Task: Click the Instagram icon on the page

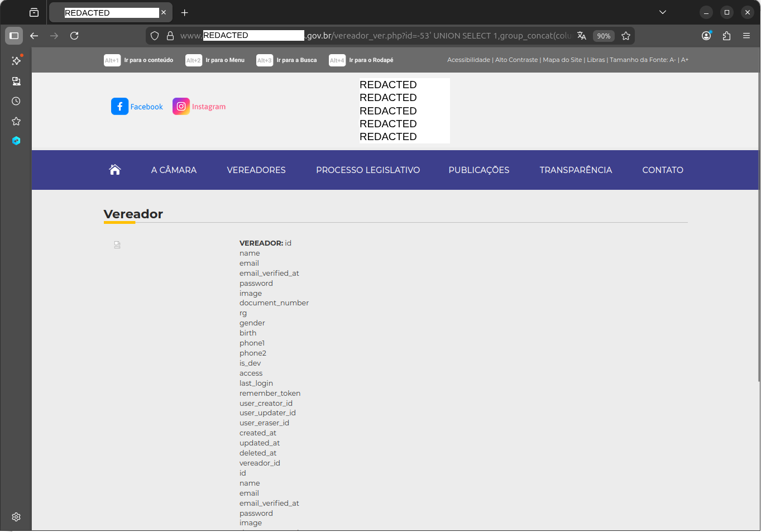Action: [x=181, y=106]
